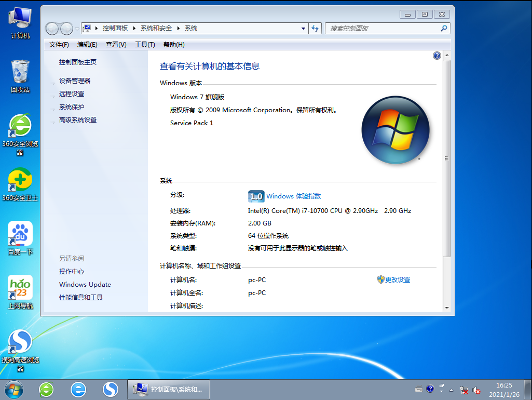This screenshot has width=532, height=400.
Task: Click the shield icon next to 更改设置
Action: 380,279
